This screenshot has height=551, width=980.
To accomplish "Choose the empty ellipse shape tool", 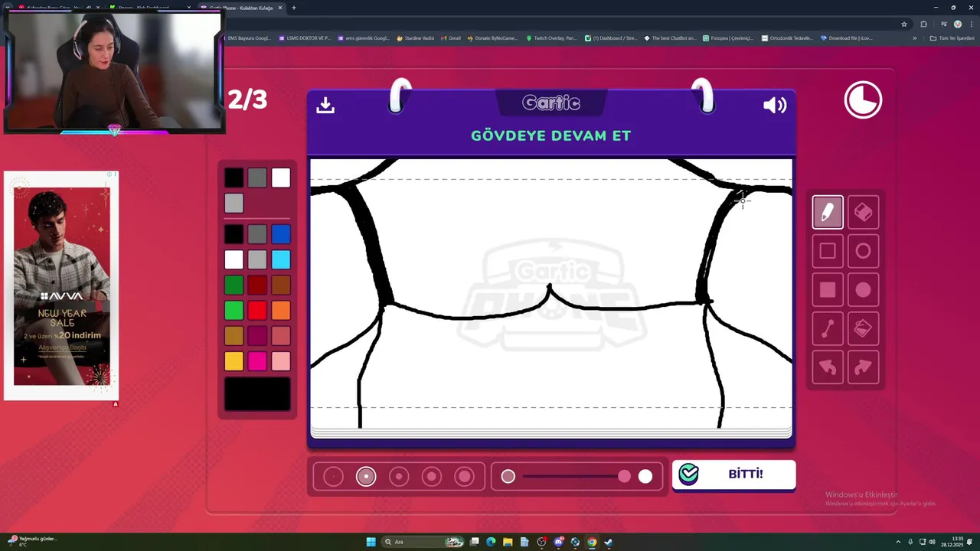I will click(863, 251).
